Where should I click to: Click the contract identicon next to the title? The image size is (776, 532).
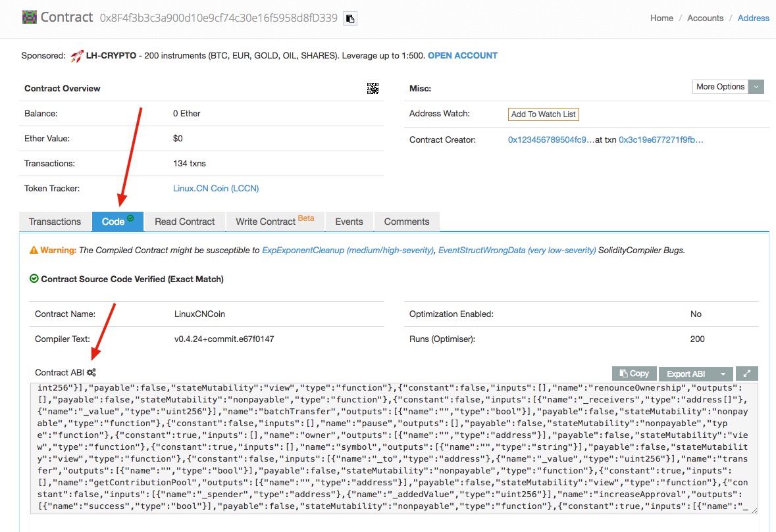[29, 17]
